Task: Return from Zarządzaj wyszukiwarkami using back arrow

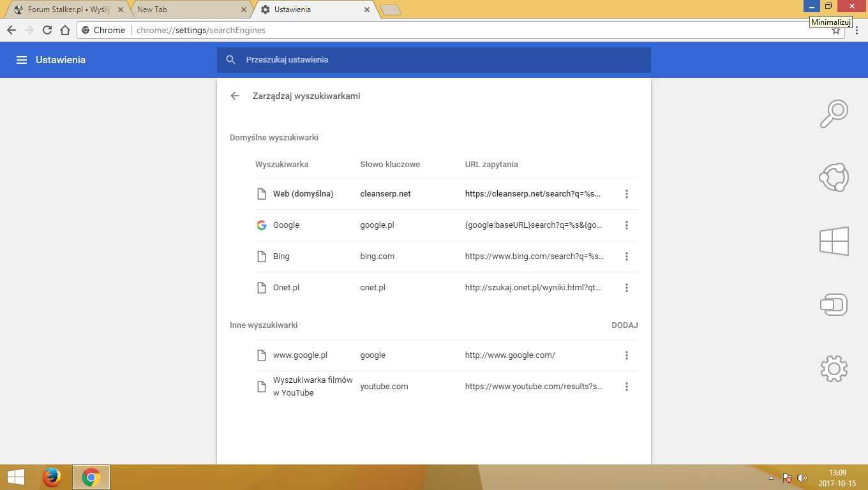Action: tap(235, 96)
